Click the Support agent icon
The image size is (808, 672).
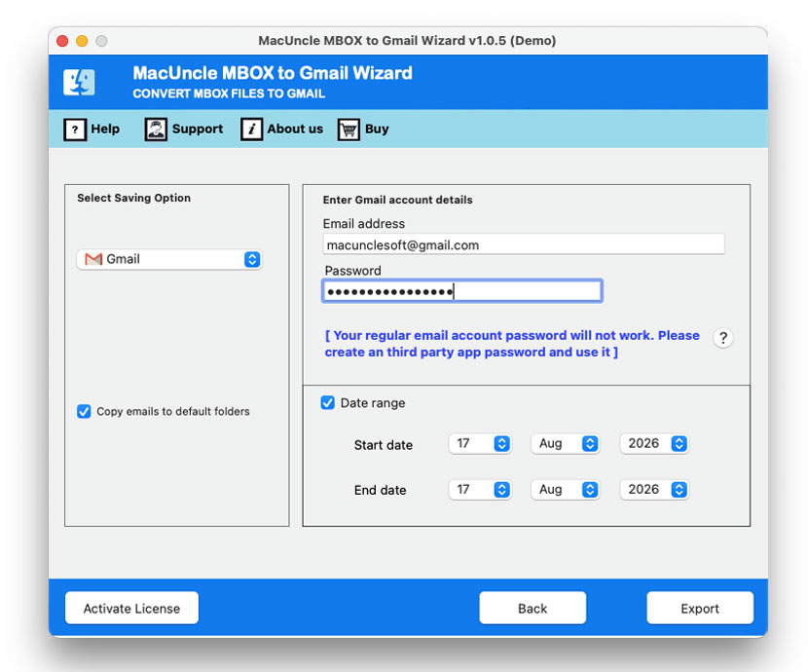coord(156,129)
